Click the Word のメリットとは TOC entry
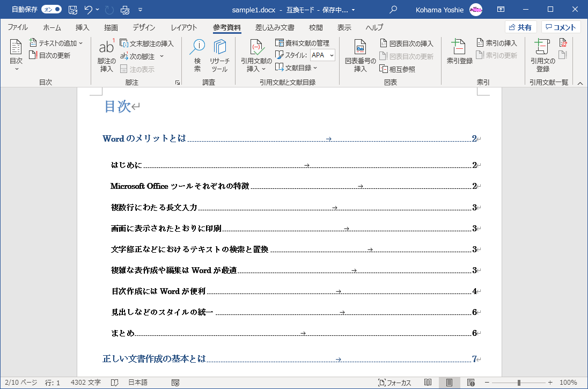 click(x=291, y=138)
